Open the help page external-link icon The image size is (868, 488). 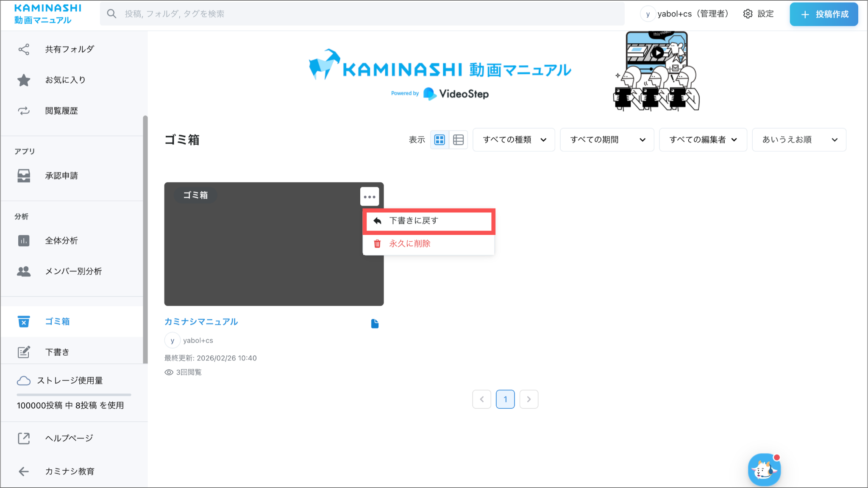click(x=24, y=438)
